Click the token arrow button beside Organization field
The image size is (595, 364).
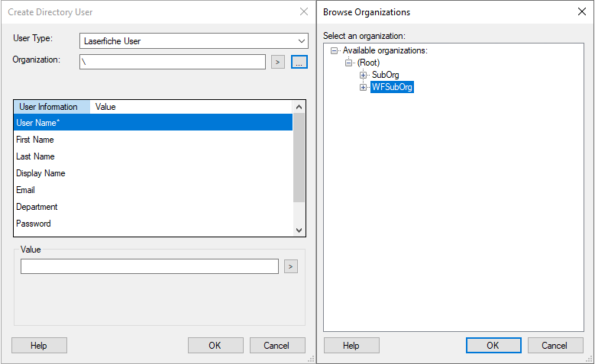(278, 63)
